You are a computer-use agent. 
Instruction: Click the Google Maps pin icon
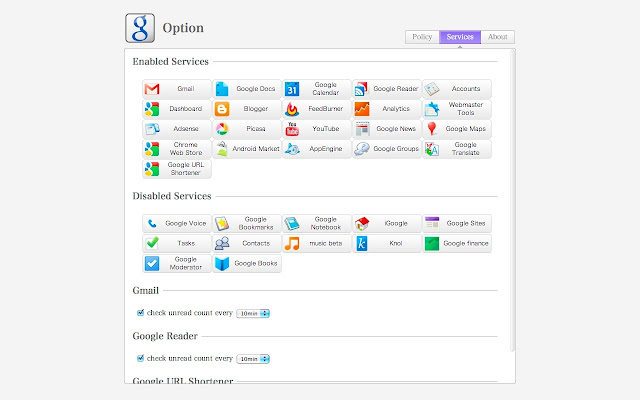click(x=431, y=129)
